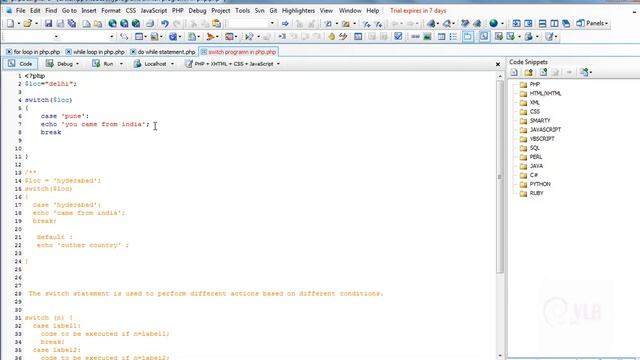Click the Code view button
Screen dimensions: 640x360
coord(20,64)
